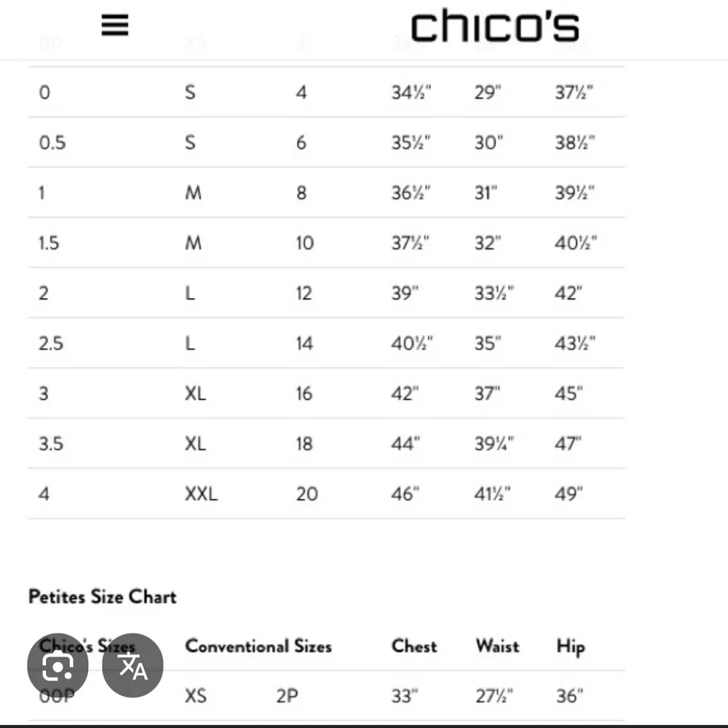Click size 0.5 in first column
This screenshot has height=728, width=728.
pyautogui.click(x=52, y=143)
